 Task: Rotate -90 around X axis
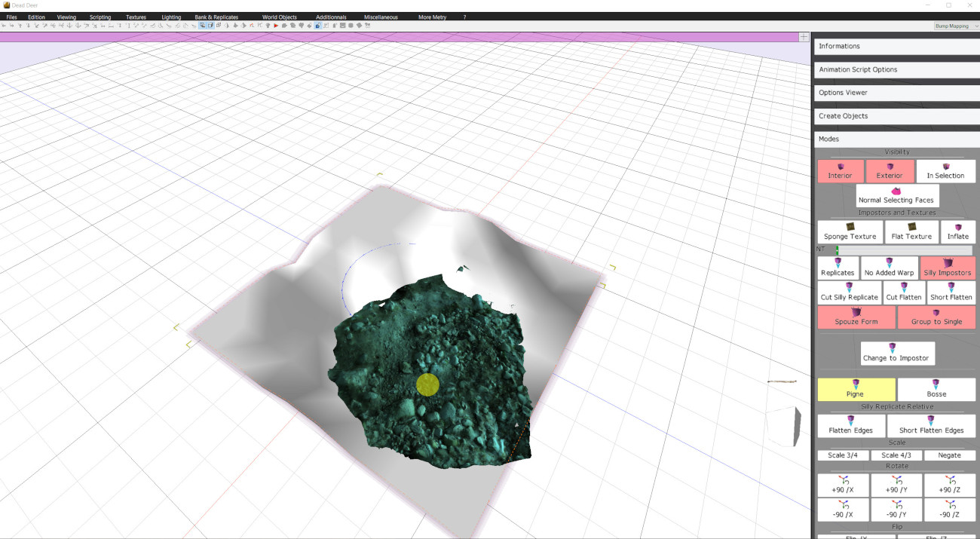point(843,509)
